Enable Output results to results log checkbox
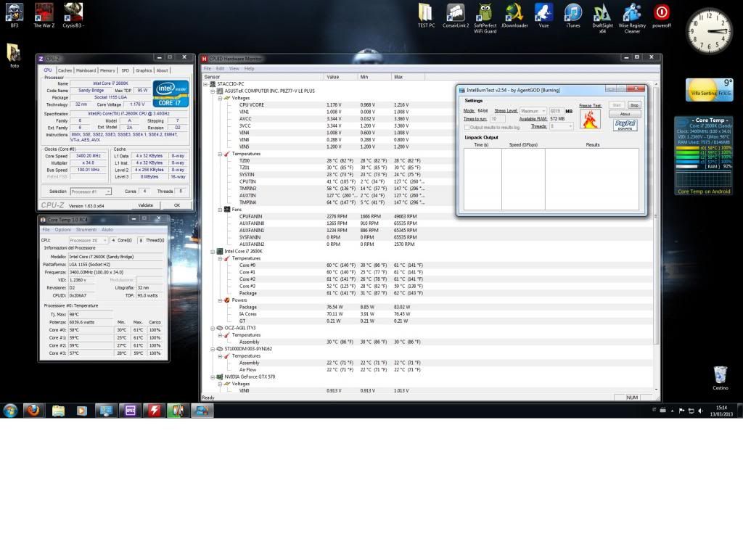The width and height of the screenshot is (743, 560). pyautogui.click(x=467, y=127)
